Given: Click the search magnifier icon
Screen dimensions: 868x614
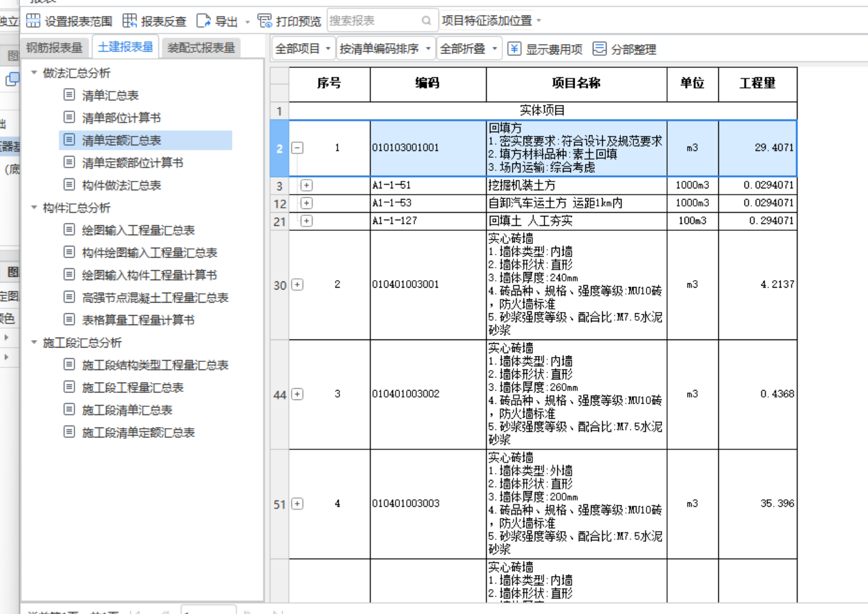Looking at the screenshot, I should [x=426, y=21].
